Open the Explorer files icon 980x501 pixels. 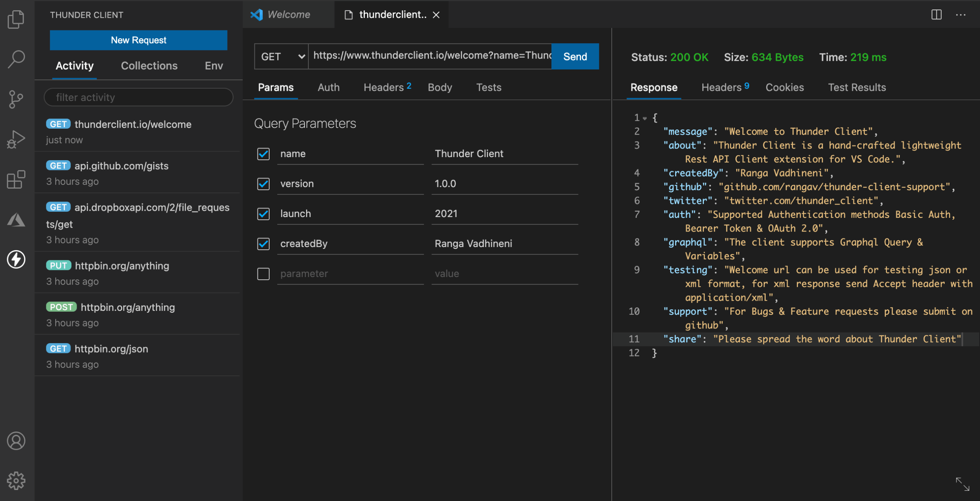[x=16, y=19]
